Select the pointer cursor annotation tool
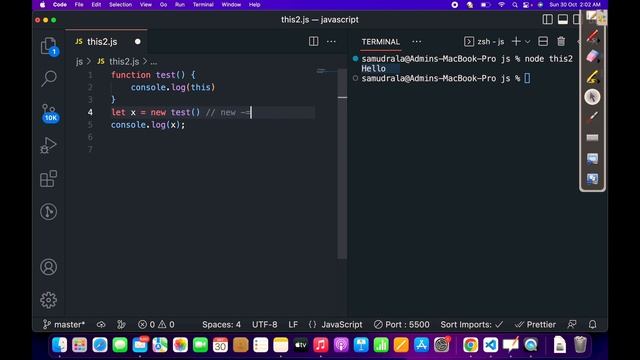 click(592, 97)
